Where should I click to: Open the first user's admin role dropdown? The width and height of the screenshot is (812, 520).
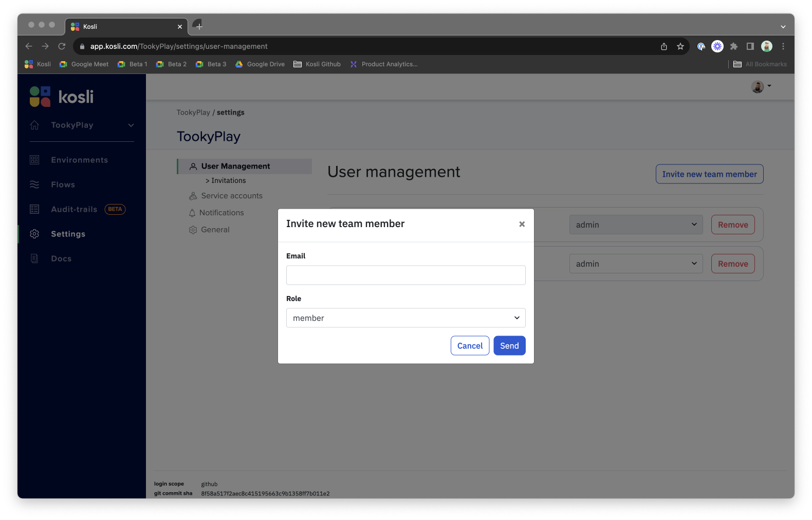[x=636, y=225]
